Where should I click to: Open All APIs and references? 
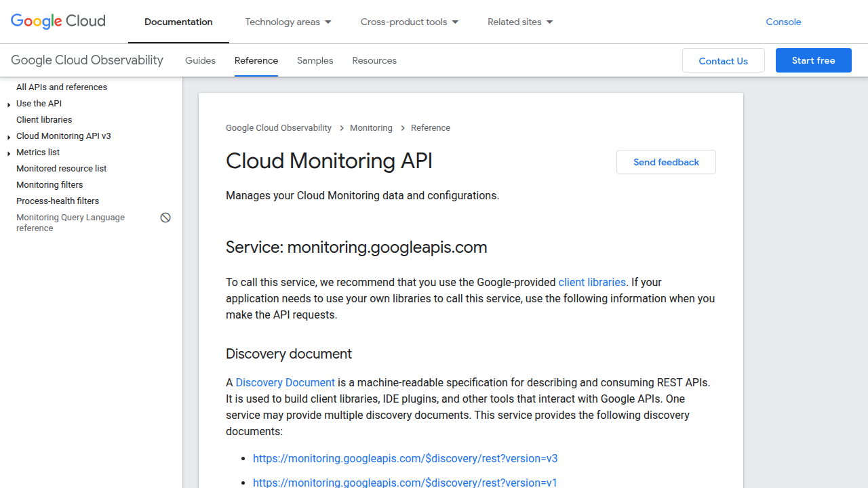click(x=62, y=87)
